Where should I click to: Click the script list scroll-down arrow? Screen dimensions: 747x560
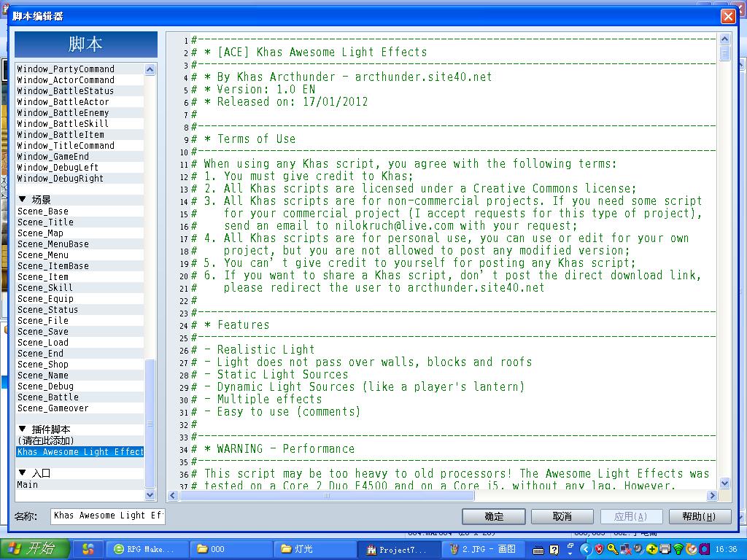(x=150, y=495)
